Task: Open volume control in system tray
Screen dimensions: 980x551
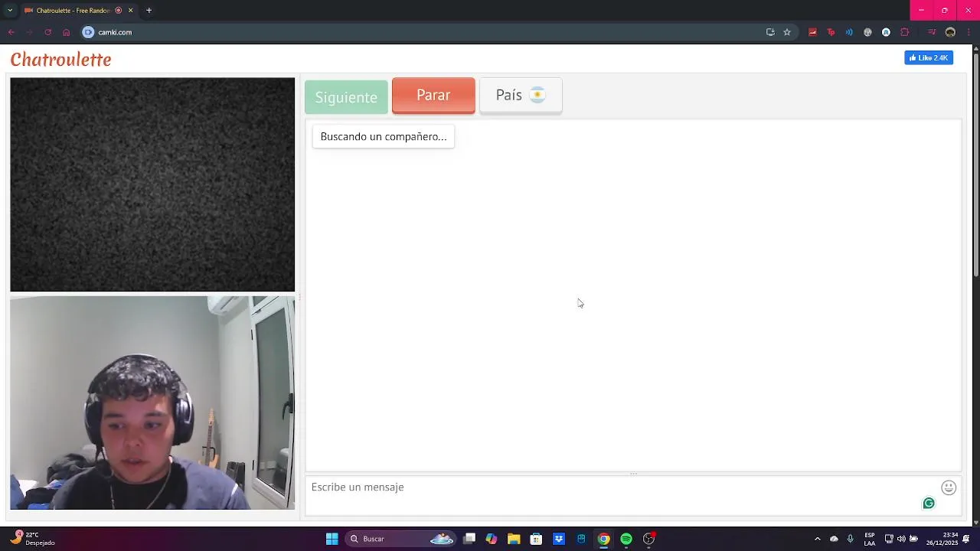Action: (x=901, y=539)
